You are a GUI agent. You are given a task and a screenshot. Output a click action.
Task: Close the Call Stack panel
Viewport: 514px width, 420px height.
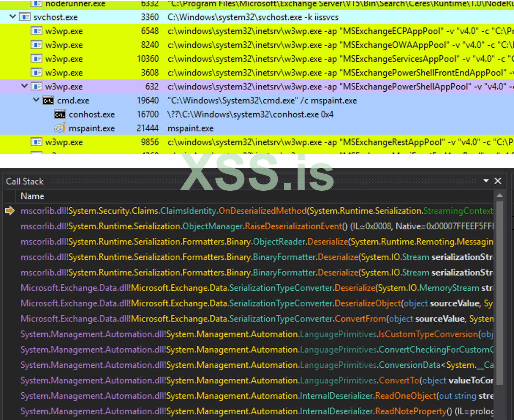498,181
